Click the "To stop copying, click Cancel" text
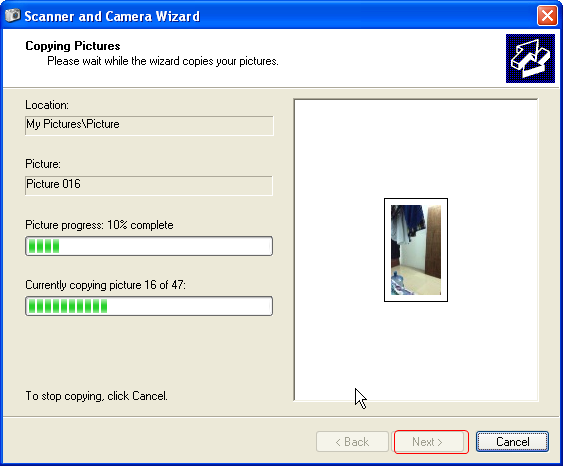This screenshot has width=563, height=466. tap(97, 396)
